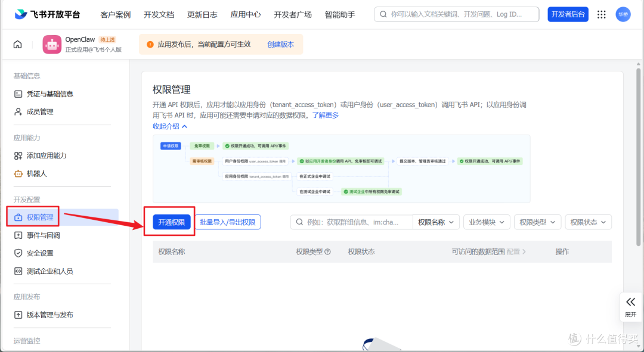Click the 凭证与基础信息 sidebar icon
644x352 pixels.
18,94
